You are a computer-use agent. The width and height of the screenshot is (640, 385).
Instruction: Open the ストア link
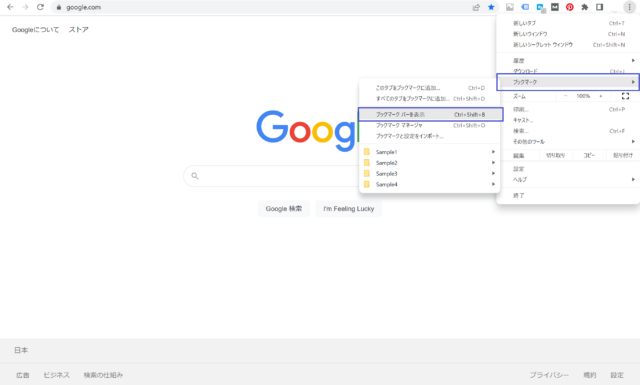pyautogui.click(x=79, y=29)
